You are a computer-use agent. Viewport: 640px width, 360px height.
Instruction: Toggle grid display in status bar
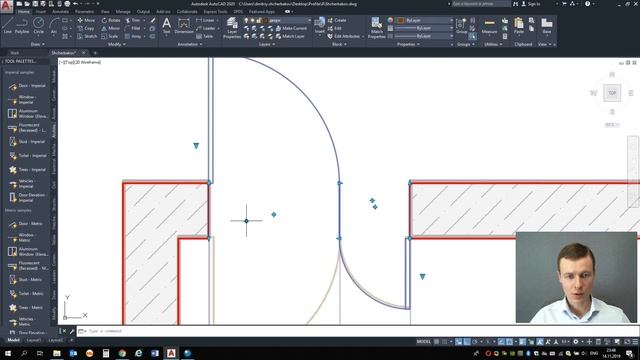pyautogui.click(x=436, y=342)
